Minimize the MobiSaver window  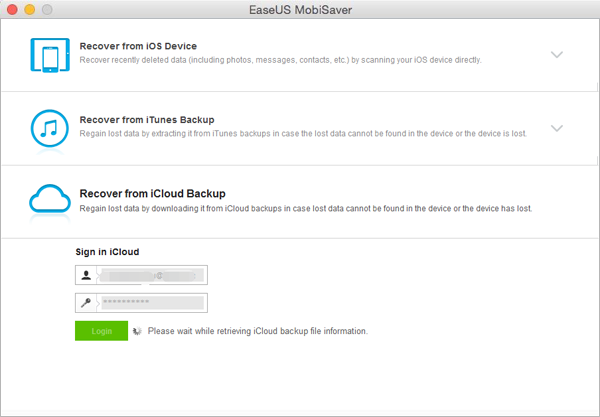tap(29, 9)
